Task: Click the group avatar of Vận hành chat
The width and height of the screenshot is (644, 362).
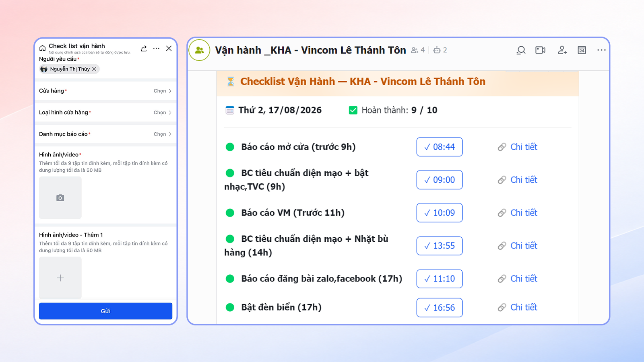Action: point(199,50)
